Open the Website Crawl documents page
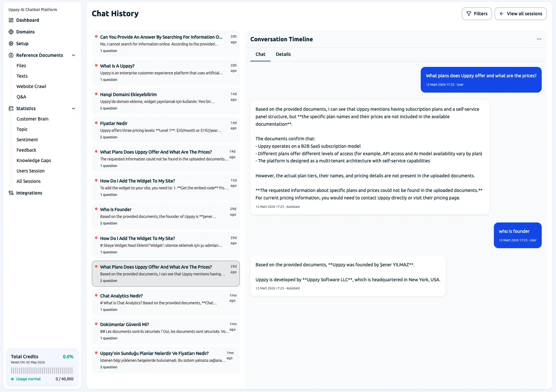This screenshot has height=392, width=556. 31,86
